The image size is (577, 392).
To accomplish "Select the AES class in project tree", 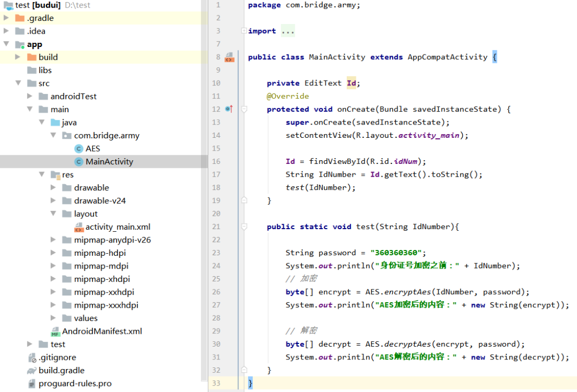I will (x=93, y=148).
